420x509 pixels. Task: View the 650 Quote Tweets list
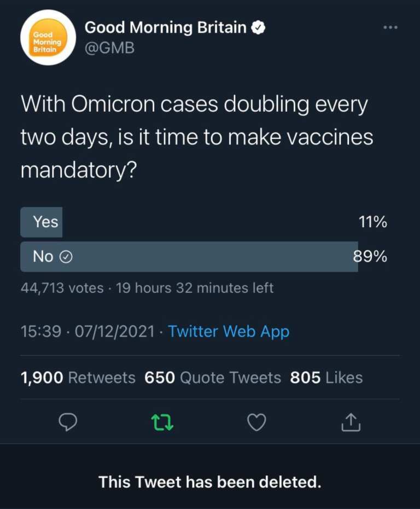[213, 378]
